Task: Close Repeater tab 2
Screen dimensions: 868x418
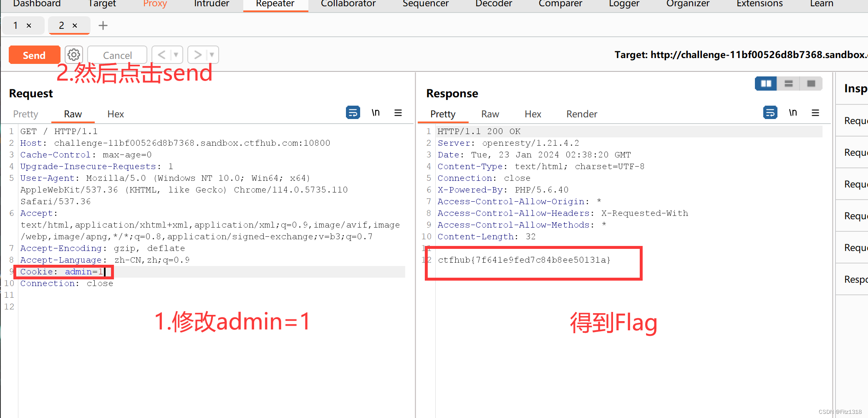Action: click(75, 25)
